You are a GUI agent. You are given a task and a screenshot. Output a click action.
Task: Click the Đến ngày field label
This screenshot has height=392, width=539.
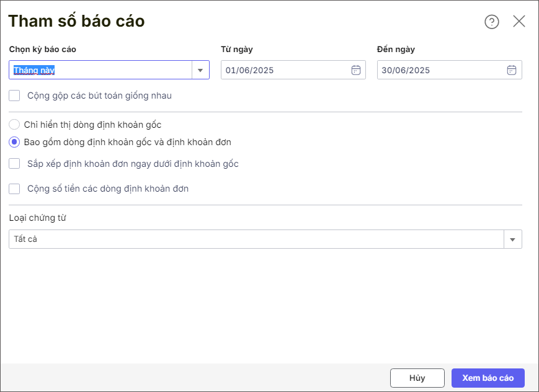[x=396, y=49]
